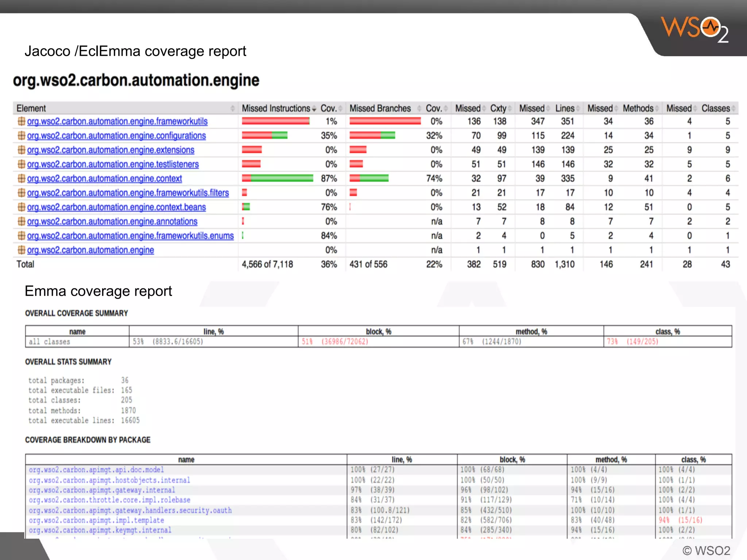Viewport: 747px width, 560px height.
Task: Sort by Missed Branches column
Action: 384,108
